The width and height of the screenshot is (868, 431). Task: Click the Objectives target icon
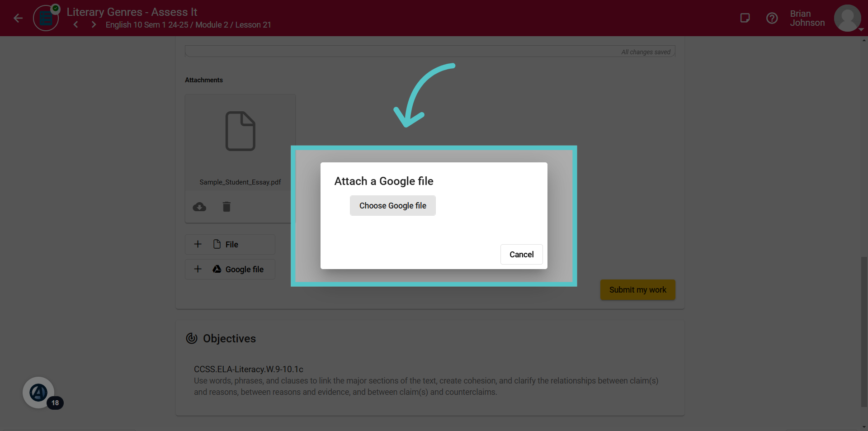pyautogui.click(x=192, y=338)
